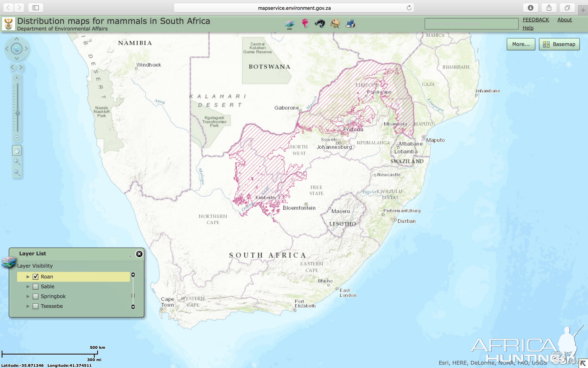The height and width of the screenshot is (368, 588).
Task: Enable the Sable layer checkbox
Action: [36, 286]
